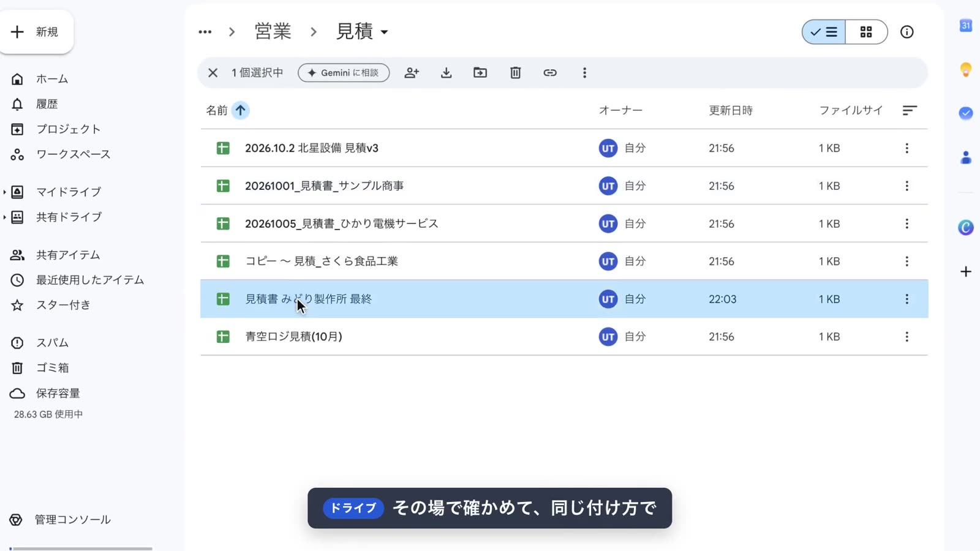The image size is (980, 551).
Task: Open more options for 見積書 みどり製作所 最終
Action: click(907, 299)
